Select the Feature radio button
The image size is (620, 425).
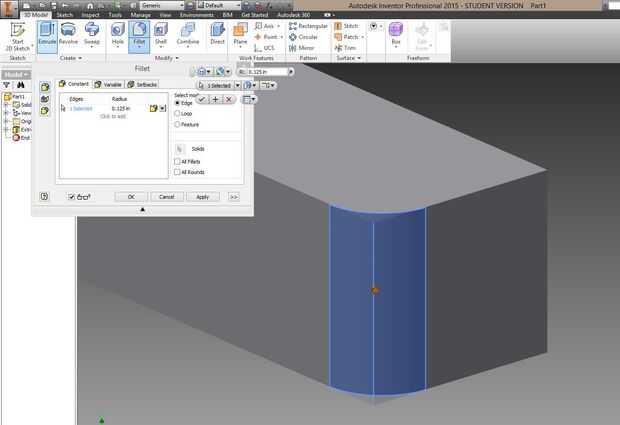click(x=177, y=124)
